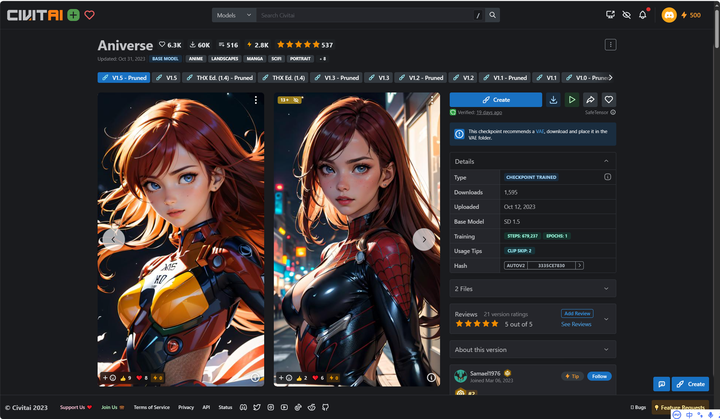Click the blue Create button beside download

pyautogui.click(x=496, y=100)
